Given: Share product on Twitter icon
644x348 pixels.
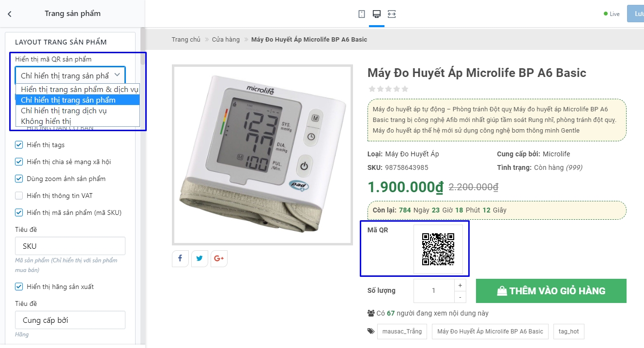Looking at the screenshot, I should 199,258.
